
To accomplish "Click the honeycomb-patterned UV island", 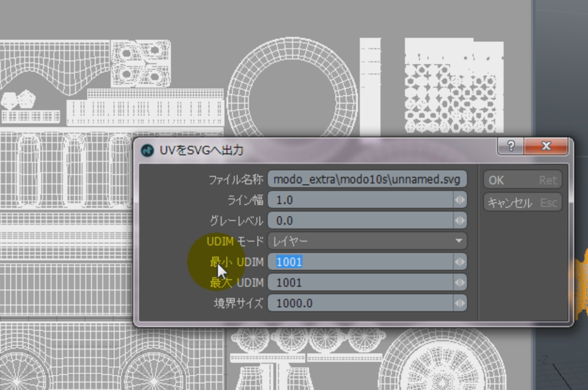I will point(453,94).
